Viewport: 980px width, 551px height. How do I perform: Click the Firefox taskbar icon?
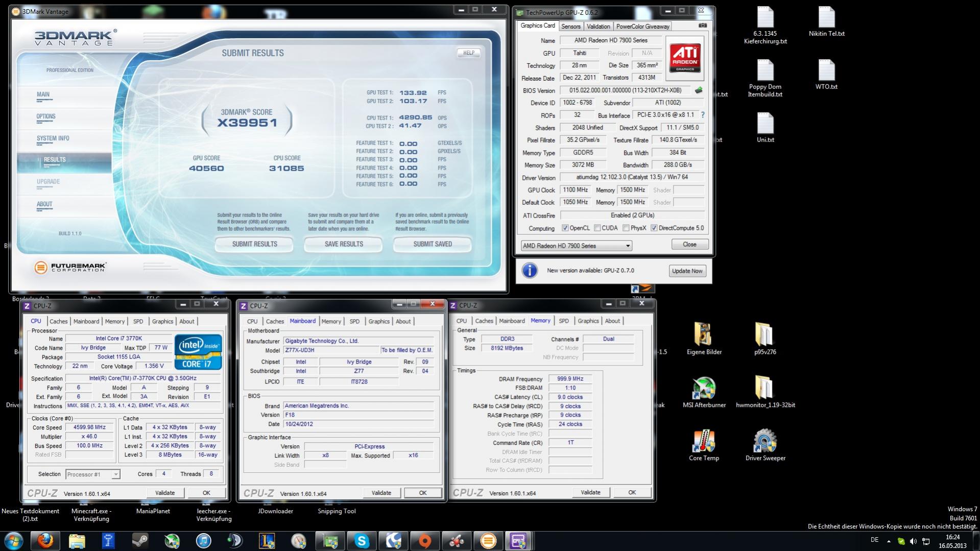point(45,541)
